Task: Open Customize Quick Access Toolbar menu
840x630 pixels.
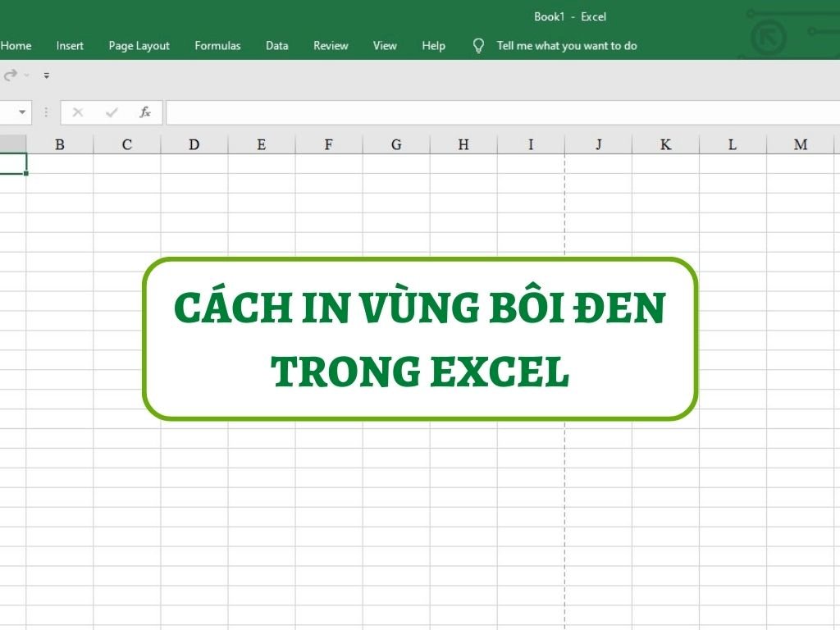Action: pos(47,75)
